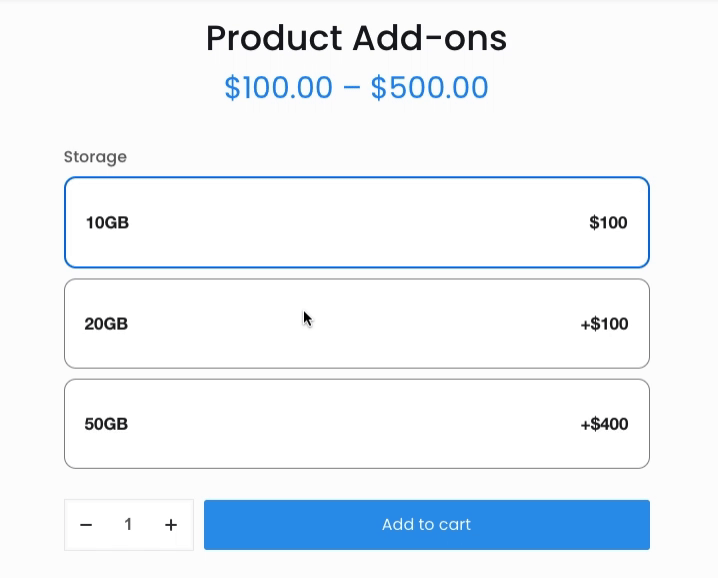718x578 pixels.
Task: Click the 50GB label text
Action: tap(106, 424)
